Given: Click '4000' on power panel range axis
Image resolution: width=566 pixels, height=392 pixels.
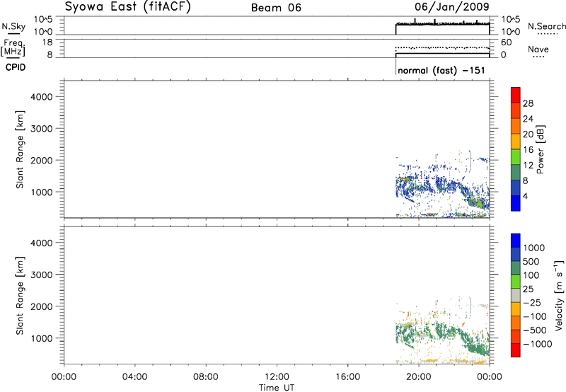Looking at the screenshot, I should (42, 97).
